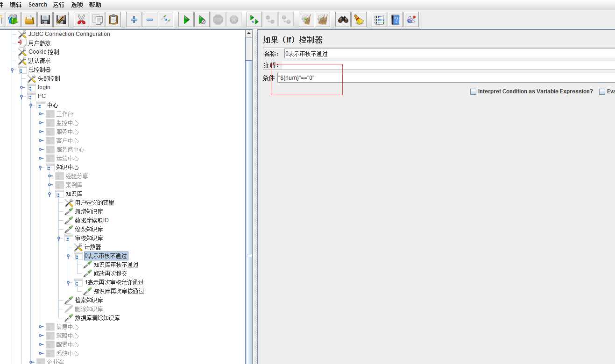Click the tree panel vertical scrollbar
Image resolution: width=615 pixels, height=364 pixels.
point(249,196)
